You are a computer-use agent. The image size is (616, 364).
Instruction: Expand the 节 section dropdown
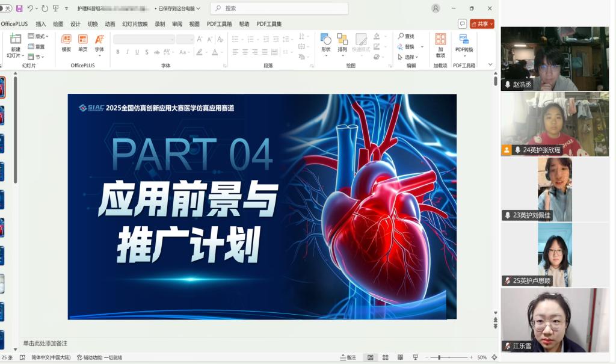[37, 57]
